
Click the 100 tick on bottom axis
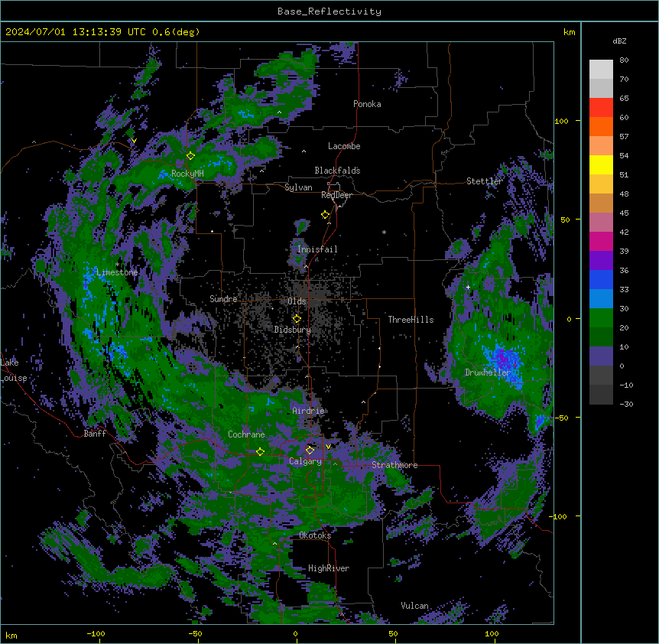click(492, 633)
